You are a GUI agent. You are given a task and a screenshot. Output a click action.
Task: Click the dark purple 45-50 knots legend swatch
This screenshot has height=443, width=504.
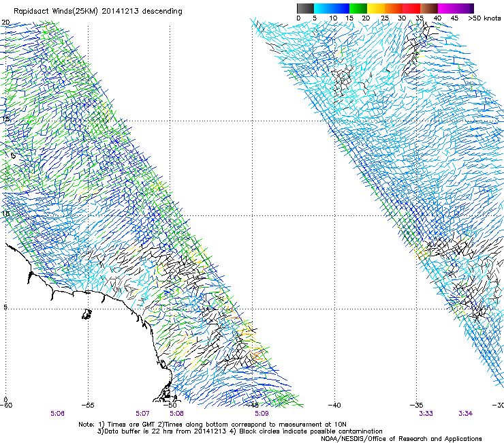464,8
